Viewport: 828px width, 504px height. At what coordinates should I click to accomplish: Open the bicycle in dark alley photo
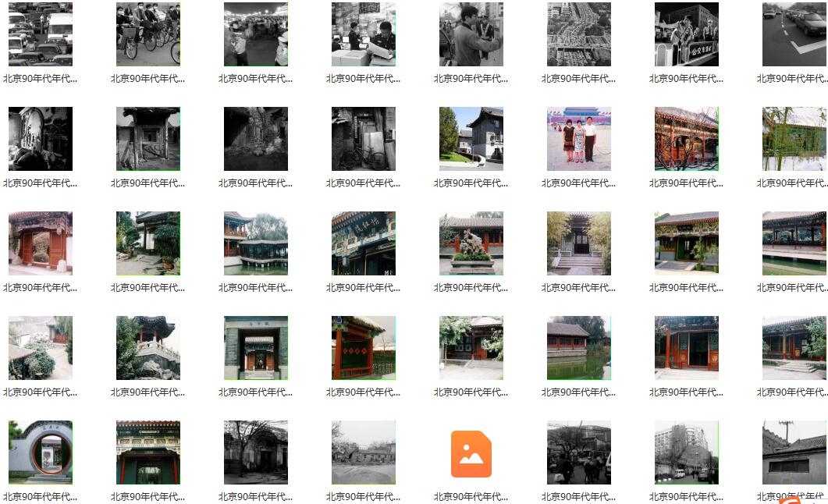[364, 139]
